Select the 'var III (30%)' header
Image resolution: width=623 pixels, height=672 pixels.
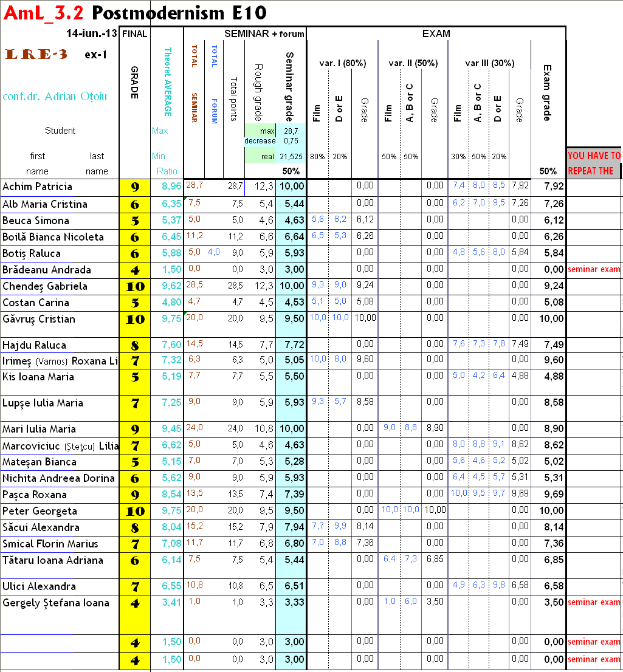pyautogui.click(x=490, y=63)
